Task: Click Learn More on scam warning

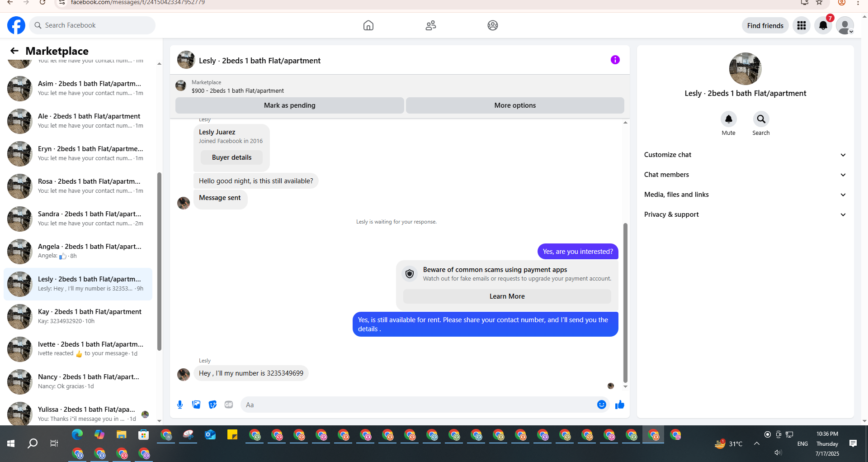Action: pos(507,296)
